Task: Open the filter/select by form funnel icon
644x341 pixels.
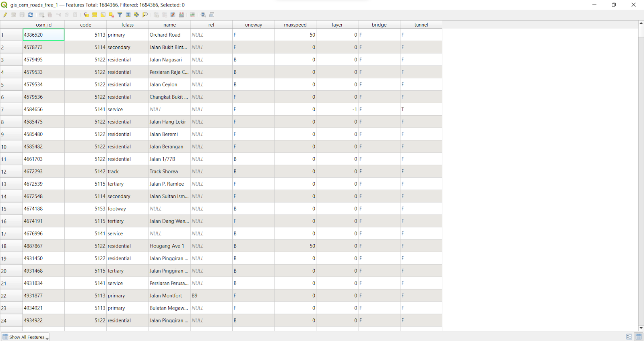Action: pos(120,15)
